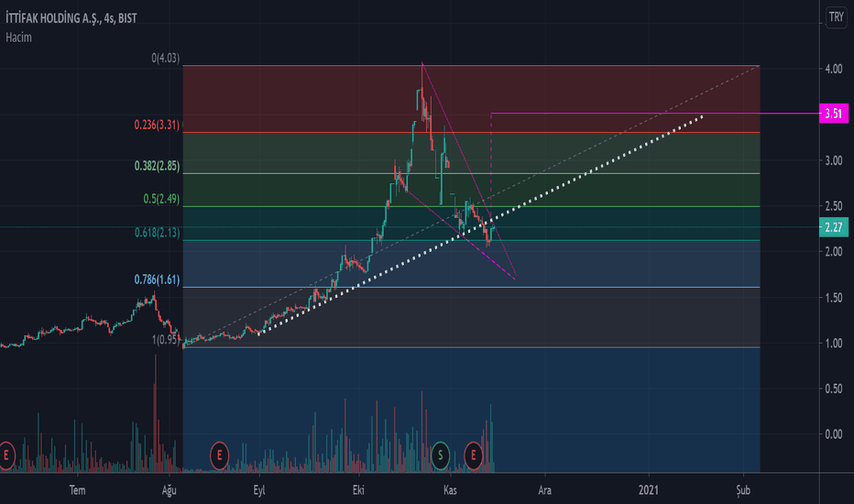Click the green S split marker

(440, 455)
